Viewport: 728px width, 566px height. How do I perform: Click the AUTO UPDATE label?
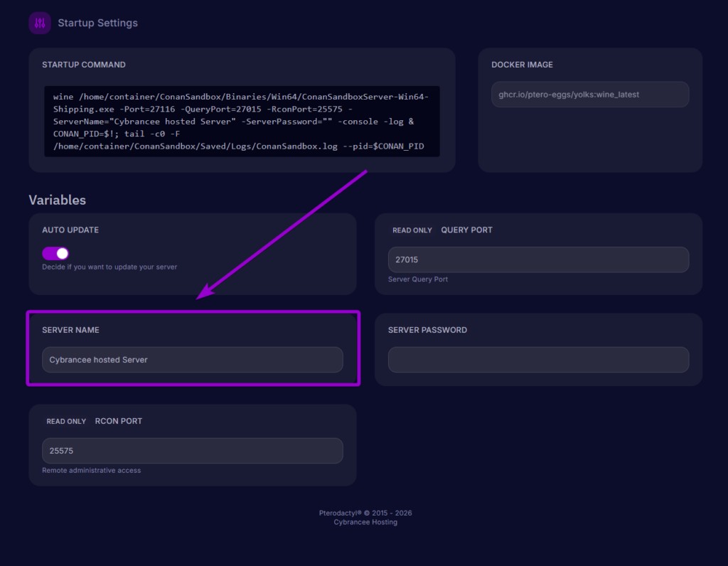point(70,230)
